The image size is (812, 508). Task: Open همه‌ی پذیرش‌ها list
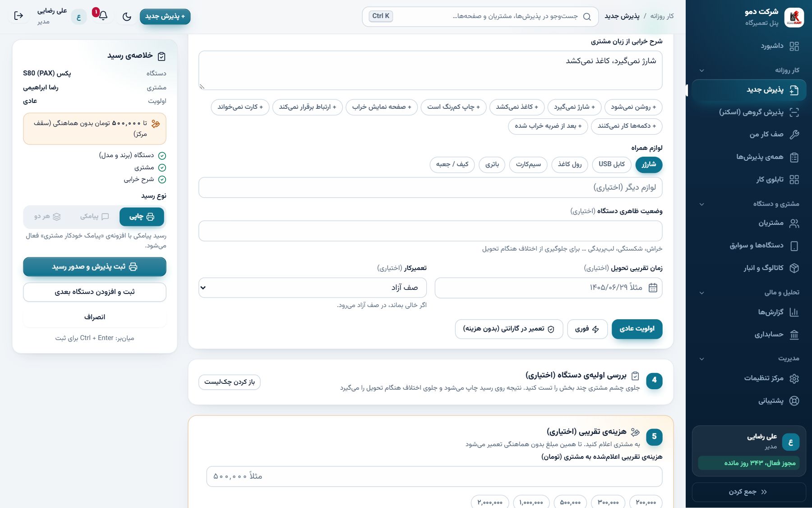click(749, 157)
